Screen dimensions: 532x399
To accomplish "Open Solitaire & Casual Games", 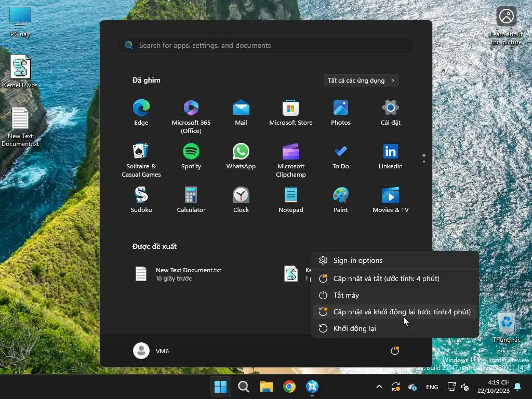I will pyautogui.click(x=141, y=161).
